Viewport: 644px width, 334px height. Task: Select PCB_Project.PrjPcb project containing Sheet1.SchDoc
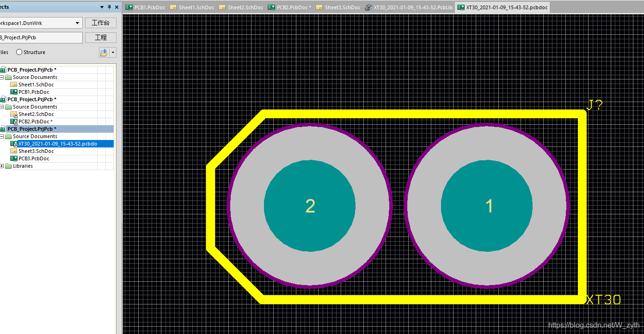31,70
